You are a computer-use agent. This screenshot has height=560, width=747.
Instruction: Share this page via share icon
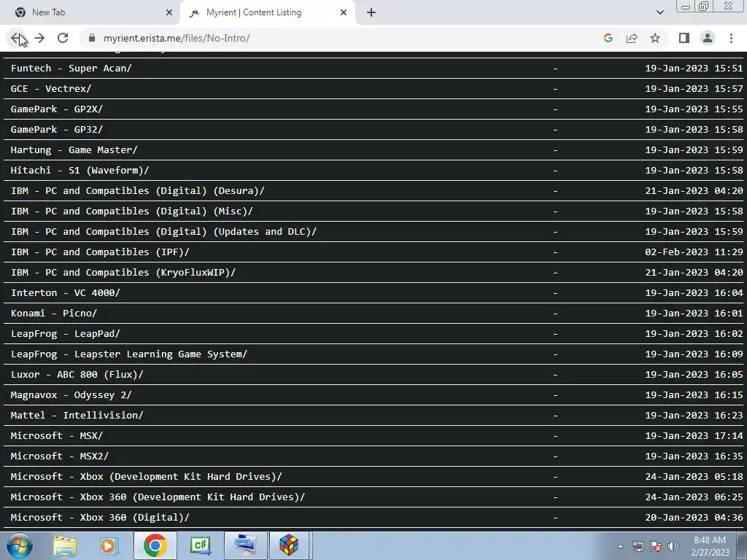[632, 38]
